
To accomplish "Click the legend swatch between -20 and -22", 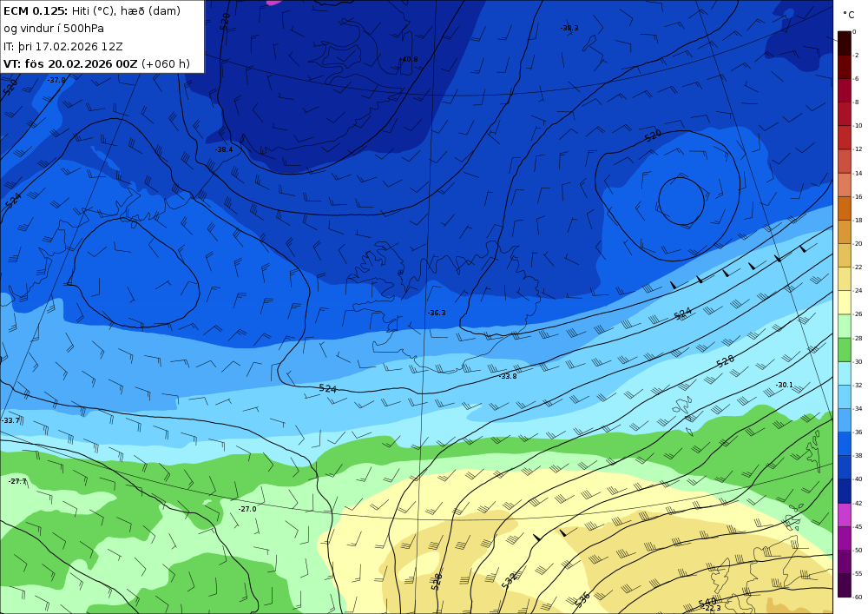I will pos(845,255).
